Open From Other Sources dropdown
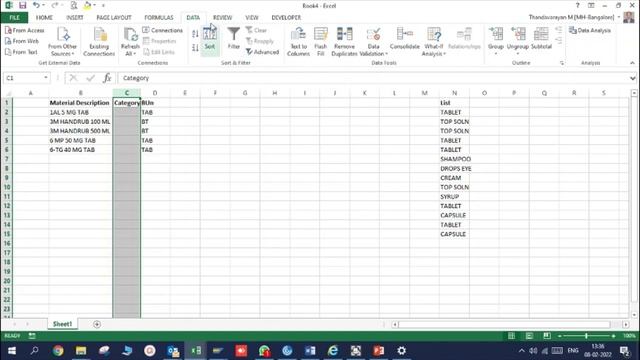This screenshot has height=360, width=640. click(x=62, y=41)
